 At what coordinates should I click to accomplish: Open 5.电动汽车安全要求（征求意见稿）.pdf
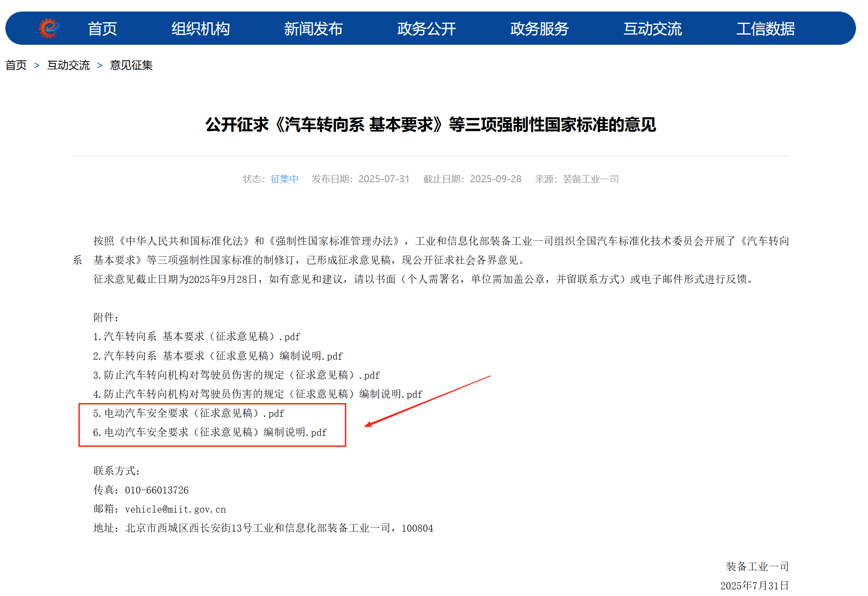click(188, 413)
